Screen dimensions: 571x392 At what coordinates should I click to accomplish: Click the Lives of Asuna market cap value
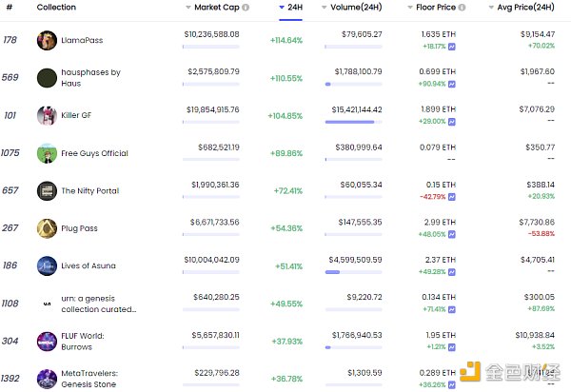[x=211, y=259]
